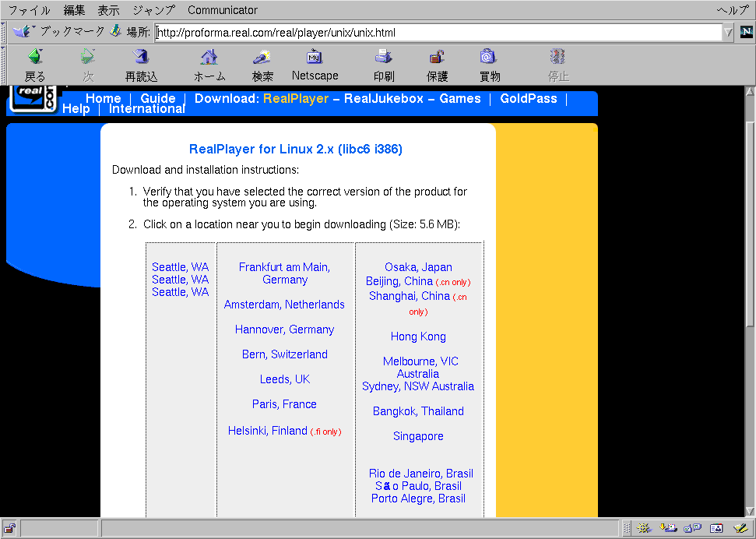
Task: Reload the page using 再読込
Action: click(141, 65)
